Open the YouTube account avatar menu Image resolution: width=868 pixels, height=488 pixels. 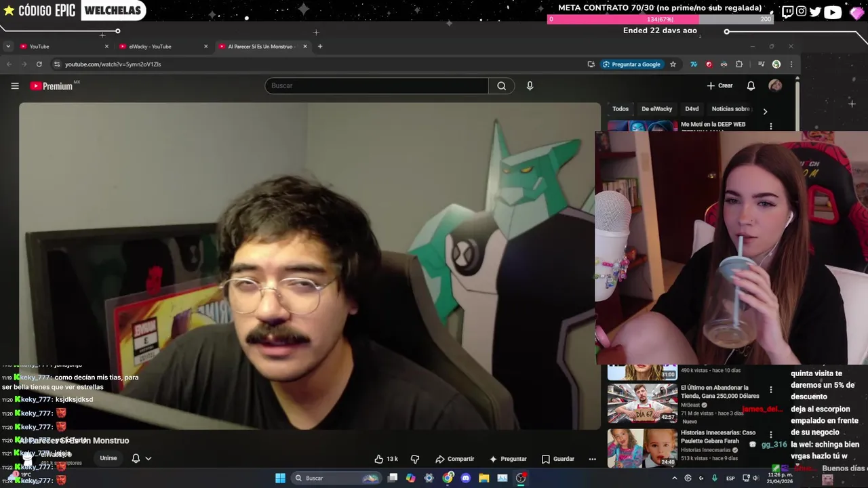click(x=775, y=85)
